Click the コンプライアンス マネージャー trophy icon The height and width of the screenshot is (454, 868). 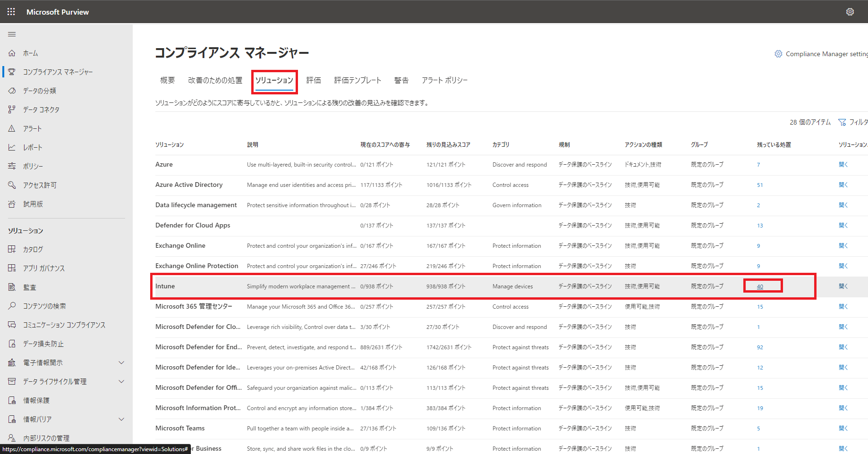[x=12, y=72]
